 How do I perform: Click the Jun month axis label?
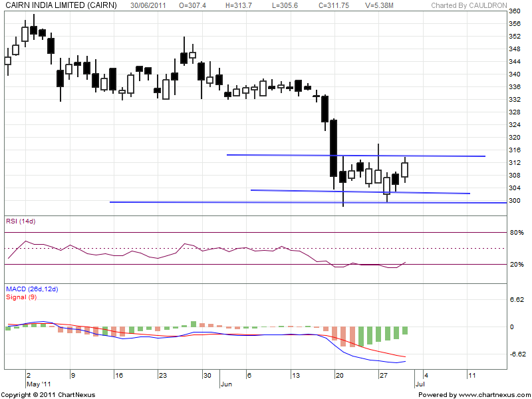pyautogui.click(x=226, y=384)
